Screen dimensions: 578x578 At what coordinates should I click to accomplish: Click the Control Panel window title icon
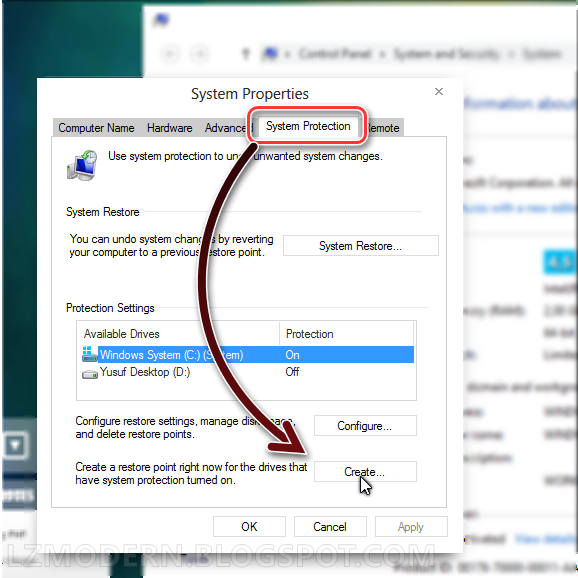[161, 19]
